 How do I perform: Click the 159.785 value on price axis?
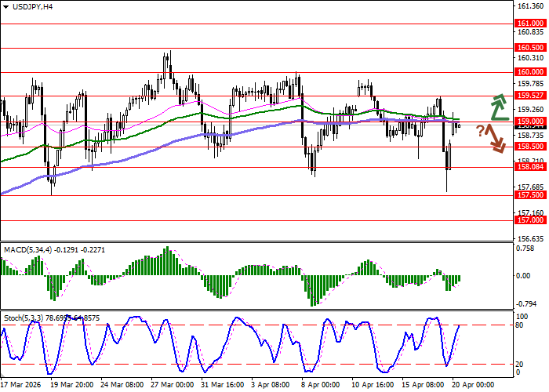tap(531, 84)
